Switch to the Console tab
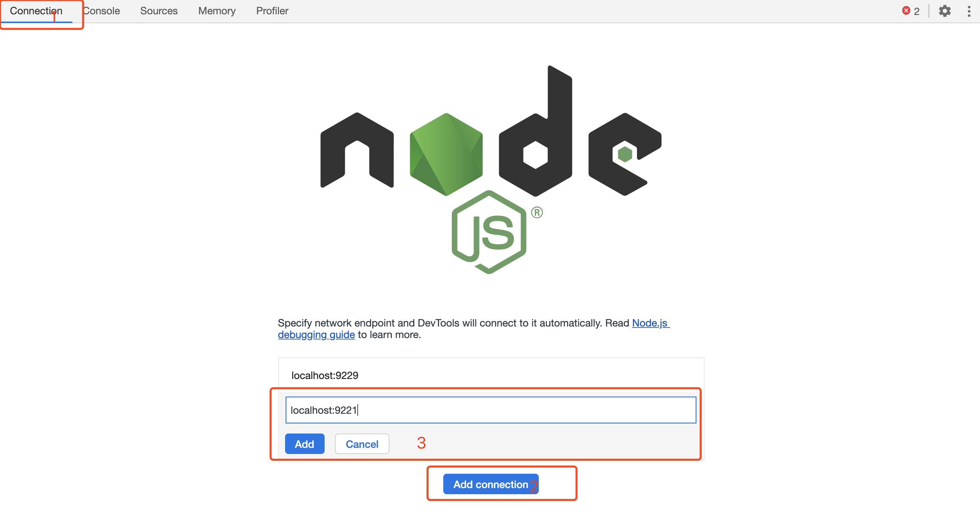Image resolution: width=980 pixels, height=516 pixels. click(x=101, y=11)
